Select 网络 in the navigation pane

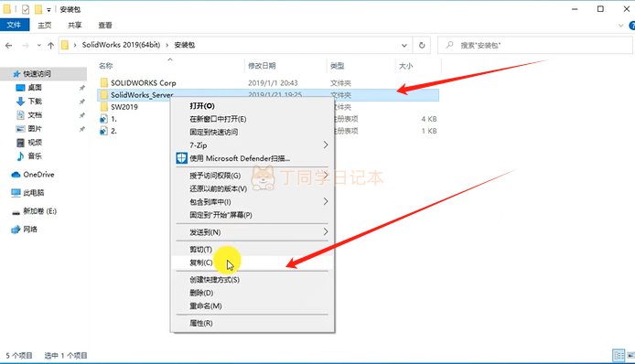pos(30,230)
